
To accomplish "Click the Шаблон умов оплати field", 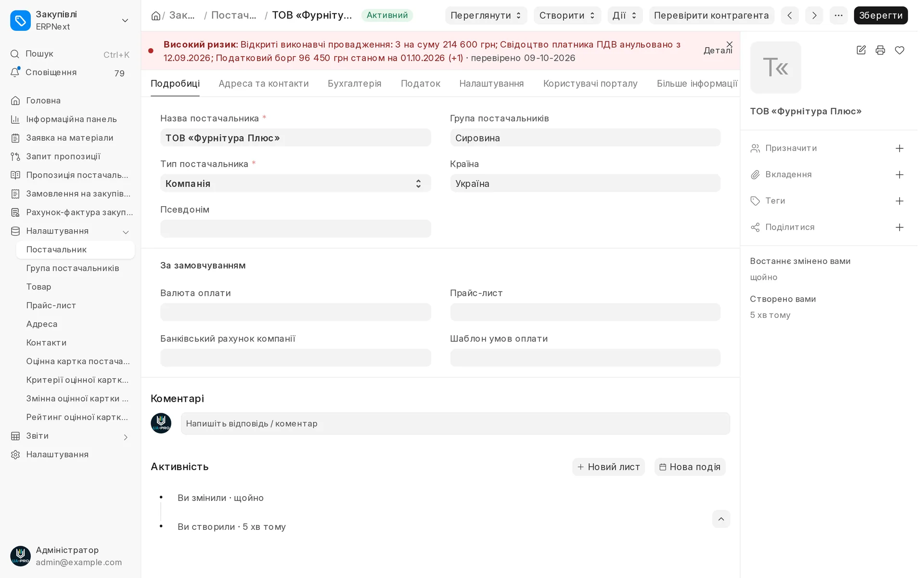I will pyautogui.click(x=585, y=358).
